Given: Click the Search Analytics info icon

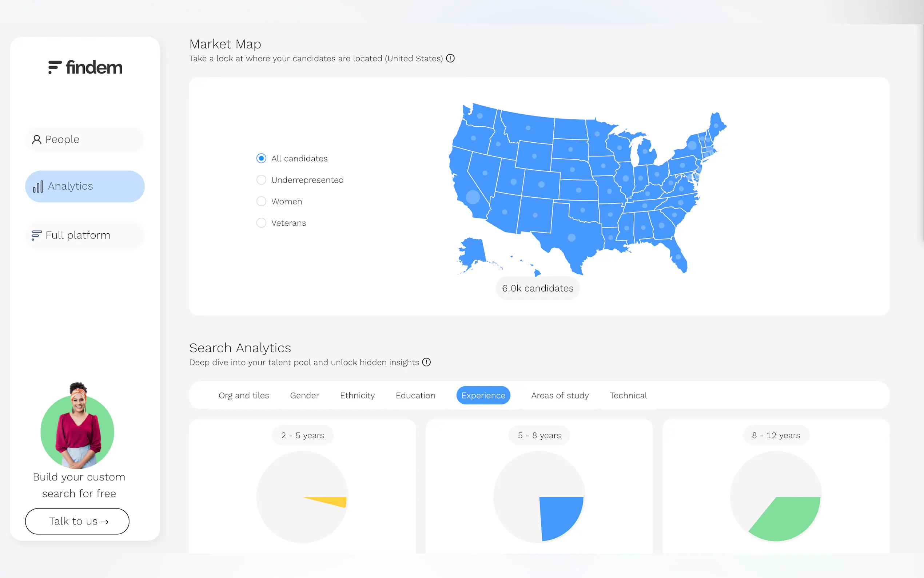Looking at the screenshot, I should tap(426, 362).
